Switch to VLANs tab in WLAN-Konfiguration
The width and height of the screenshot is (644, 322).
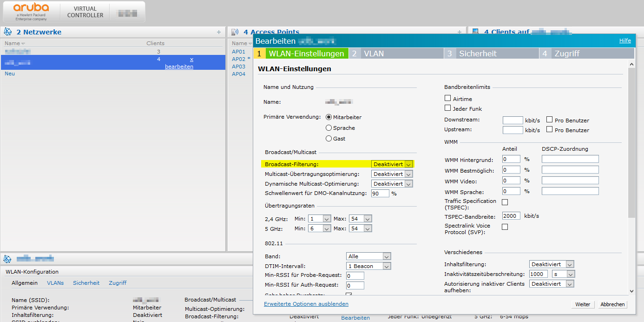[x=55, y=283]
